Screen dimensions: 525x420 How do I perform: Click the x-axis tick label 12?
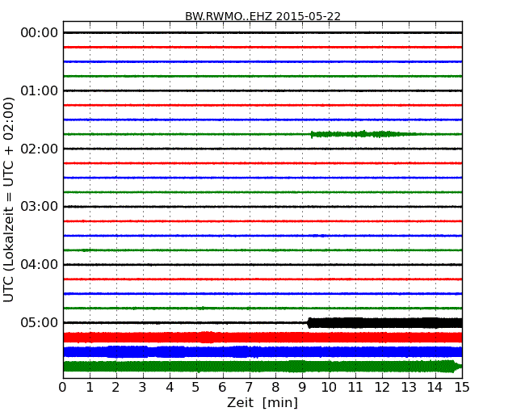[382, 388]
